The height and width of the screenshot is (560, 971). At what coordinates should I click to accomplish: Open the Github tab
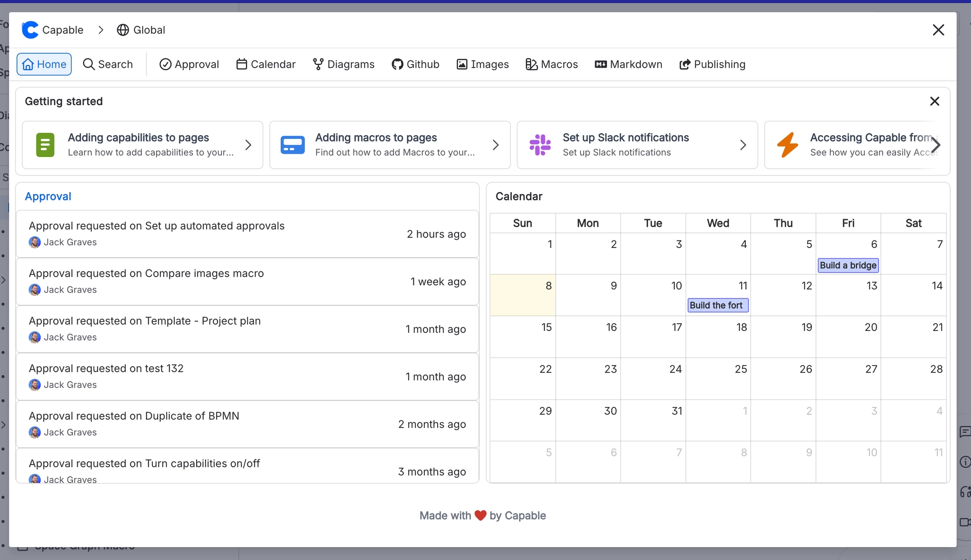pos(415,64)
